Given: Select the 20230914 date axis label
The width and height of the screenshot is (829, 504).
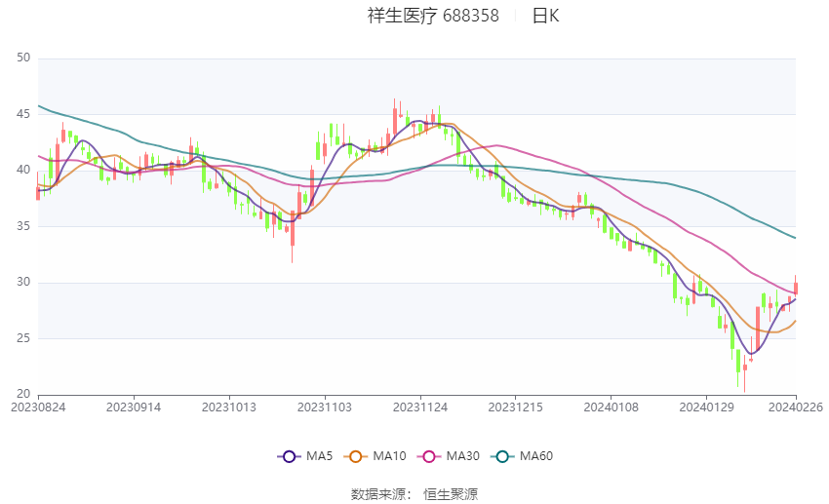Looking at the screenshot, I should pyautogui.click(x=134, y=407).
